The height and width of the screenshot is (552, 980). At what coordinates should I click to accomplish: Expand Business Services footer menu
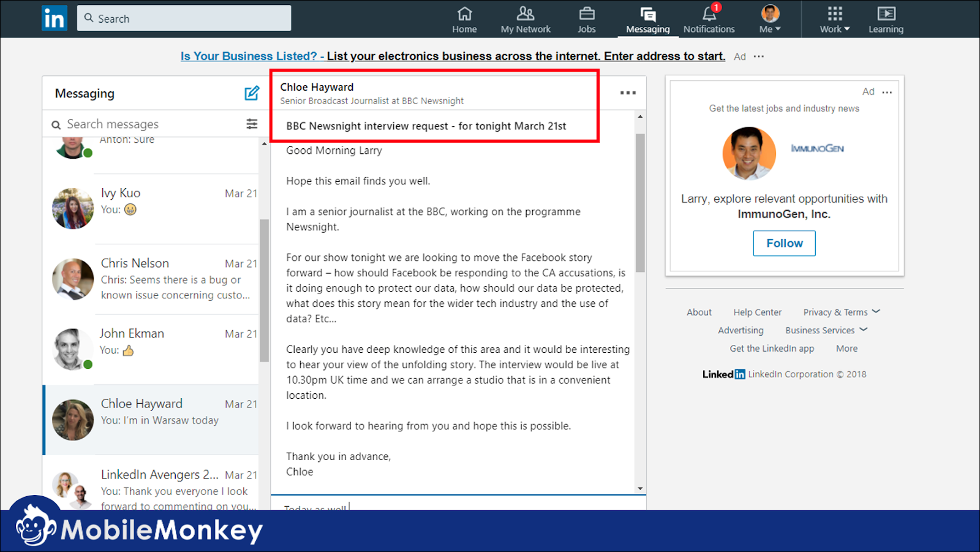click(x=826, y=330)
